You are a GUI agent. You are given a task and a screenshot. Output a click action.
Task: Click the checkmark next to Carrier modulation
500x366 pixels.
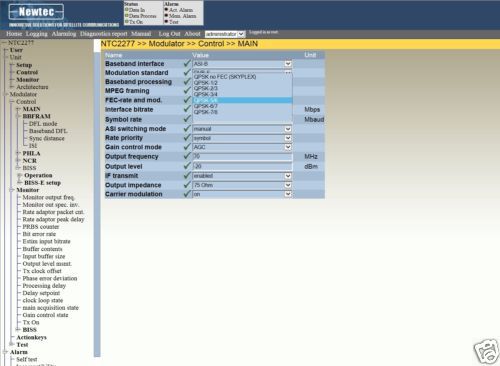pyautogui.click(x=187, y=194)
